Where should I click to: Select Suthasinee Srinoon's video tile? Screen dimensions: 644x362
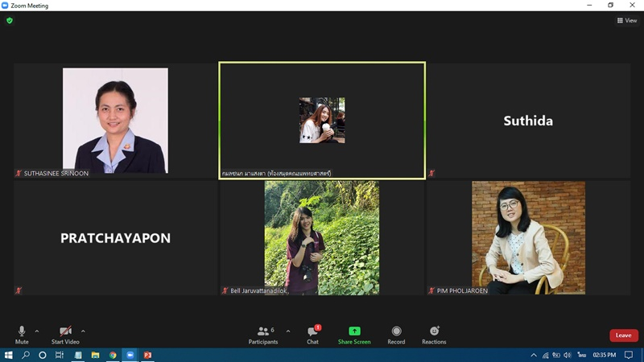click(115, 120)
